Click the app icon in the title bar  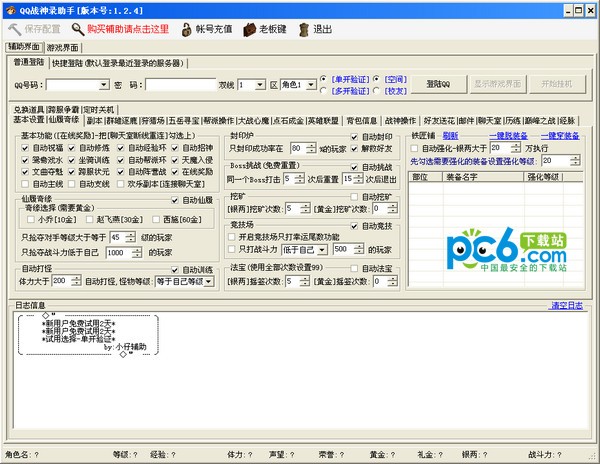tap(11, 10)
